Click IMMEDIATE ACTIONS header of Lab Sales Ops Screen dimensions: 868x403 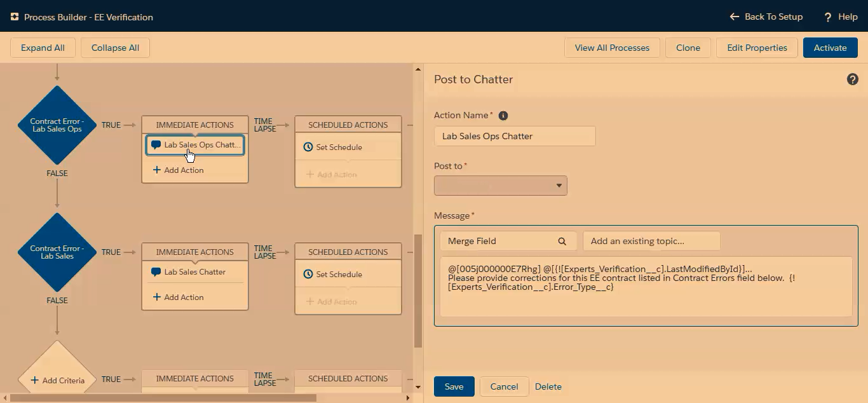point(195,125)
